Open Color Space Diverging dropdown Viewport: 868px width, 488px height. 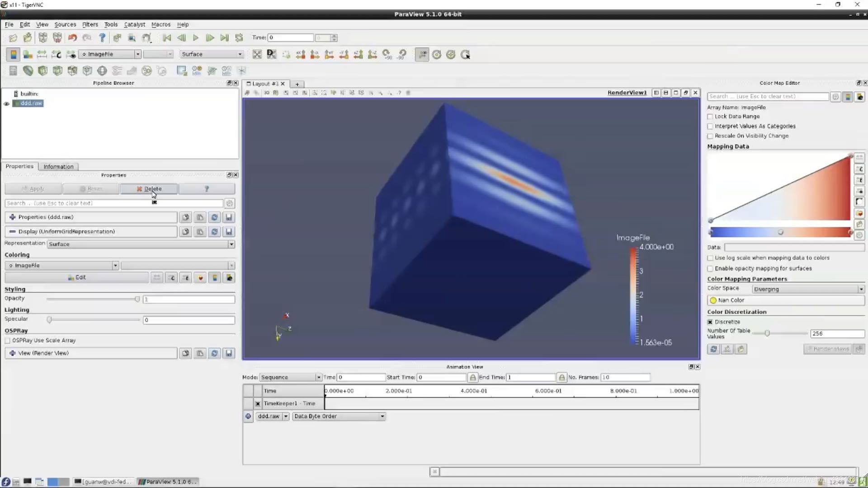tap(808, 289)
